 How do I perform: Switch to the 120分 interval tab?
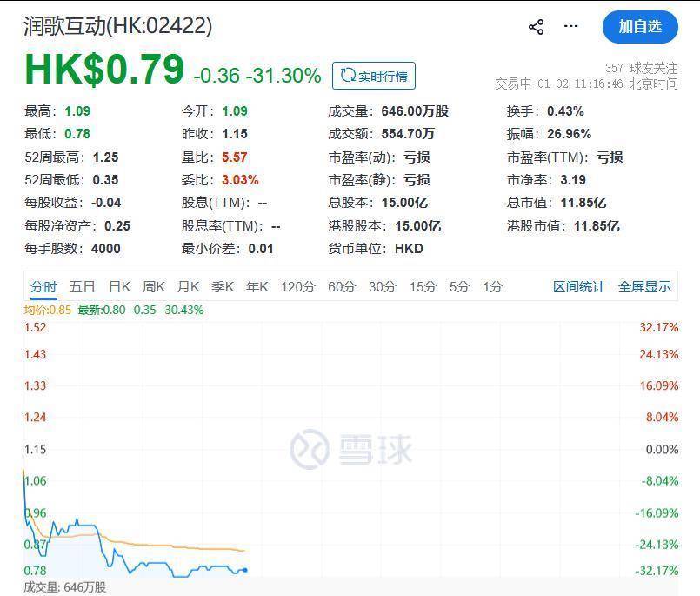click(x=297, y=287)
